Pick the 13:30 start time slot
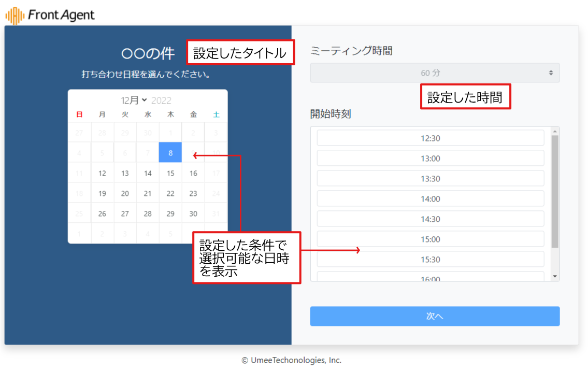 430,179
